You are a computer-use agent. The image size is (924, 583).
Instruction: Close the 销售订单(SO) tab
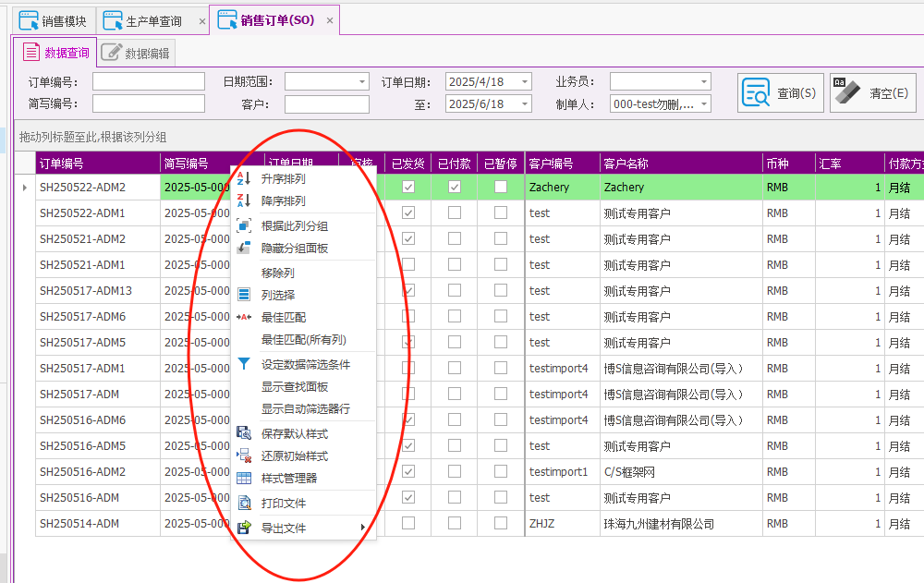[330, 19]
